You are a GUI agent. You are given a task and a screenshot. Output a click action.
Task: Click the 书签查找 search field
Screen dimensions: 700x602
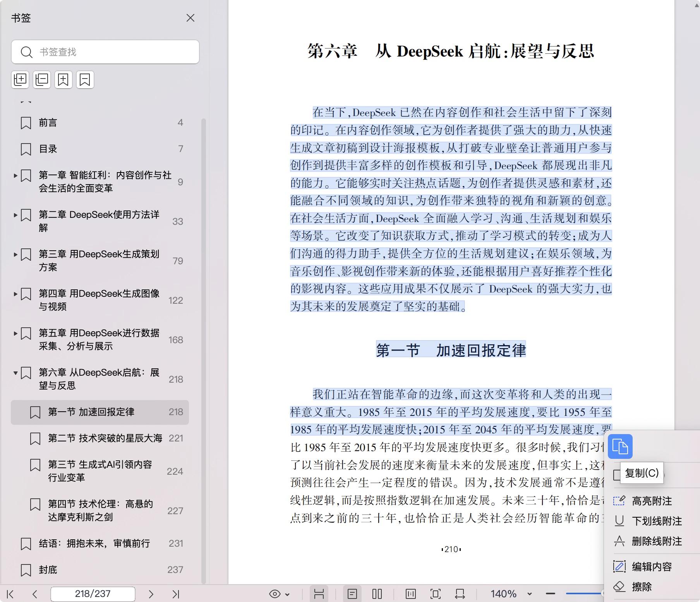(x=105, y=52)
